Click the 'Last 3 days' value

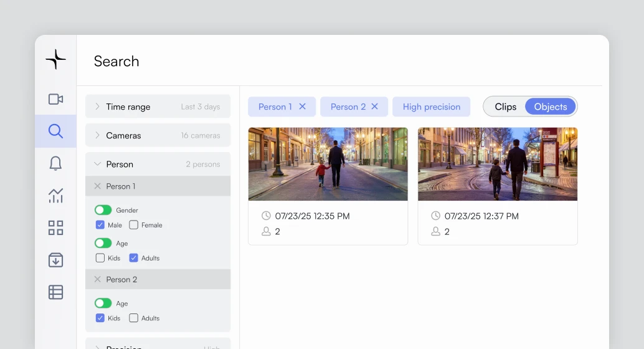pyautogui.click(x=201, y=107)
